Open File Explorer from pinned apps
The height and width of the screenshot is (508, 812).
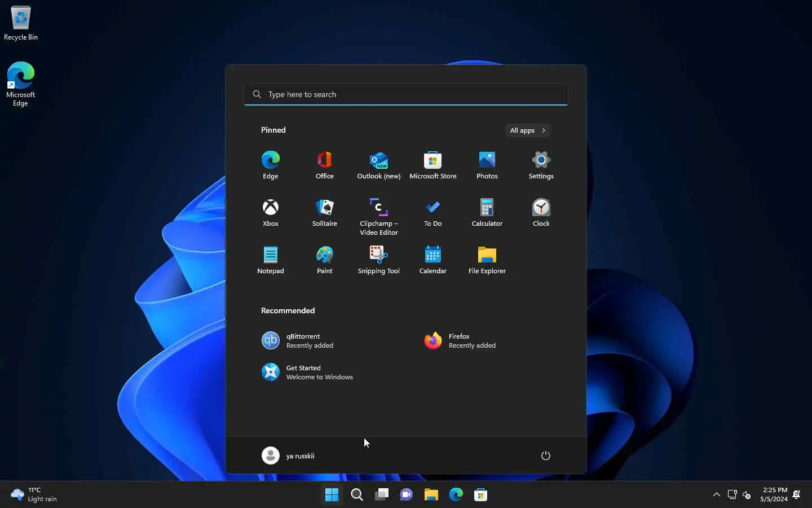point(487,260)
